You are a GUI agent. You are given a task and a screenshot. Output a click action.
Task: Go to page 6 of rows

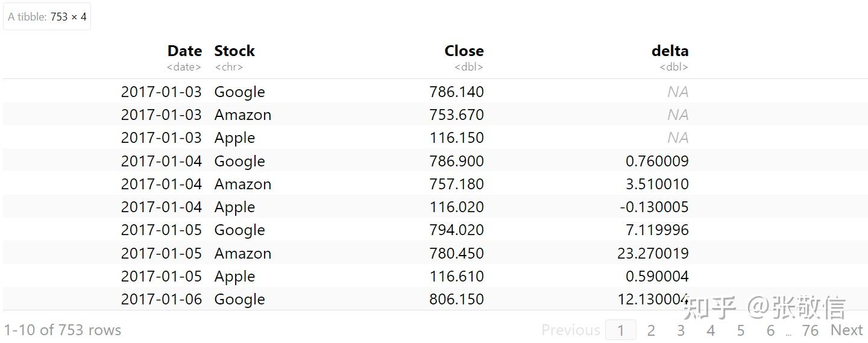[770, 330]
